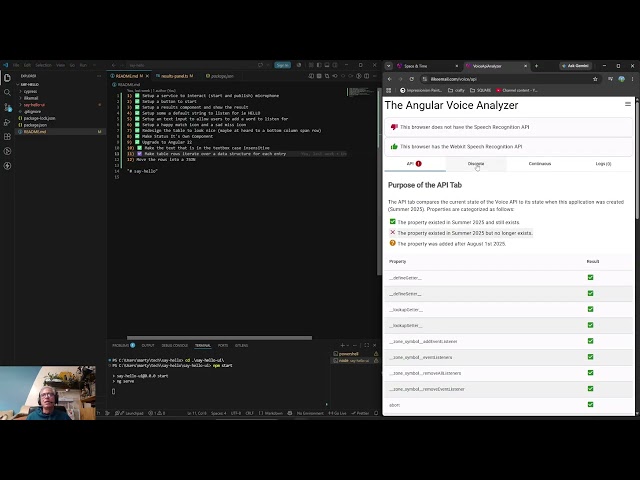Screen dimensions: 640x480
Task: Click the Go Live status bar button
Action: [338, 413]
